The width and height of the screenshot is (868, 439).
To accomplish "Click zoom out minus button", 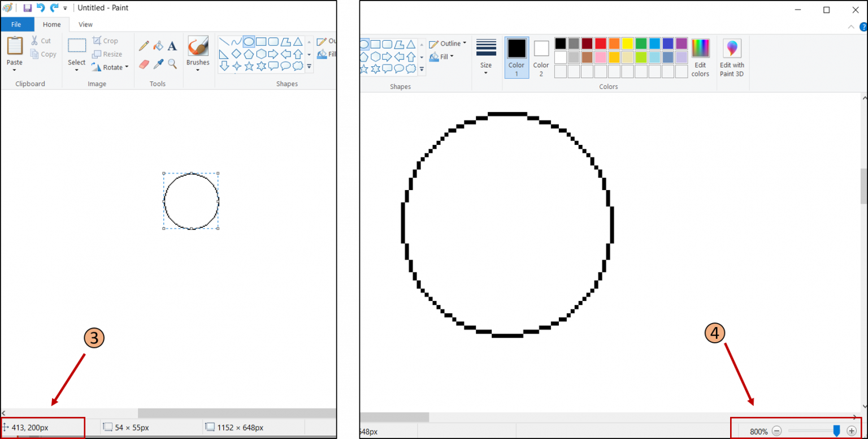I will tap(777, 431).
